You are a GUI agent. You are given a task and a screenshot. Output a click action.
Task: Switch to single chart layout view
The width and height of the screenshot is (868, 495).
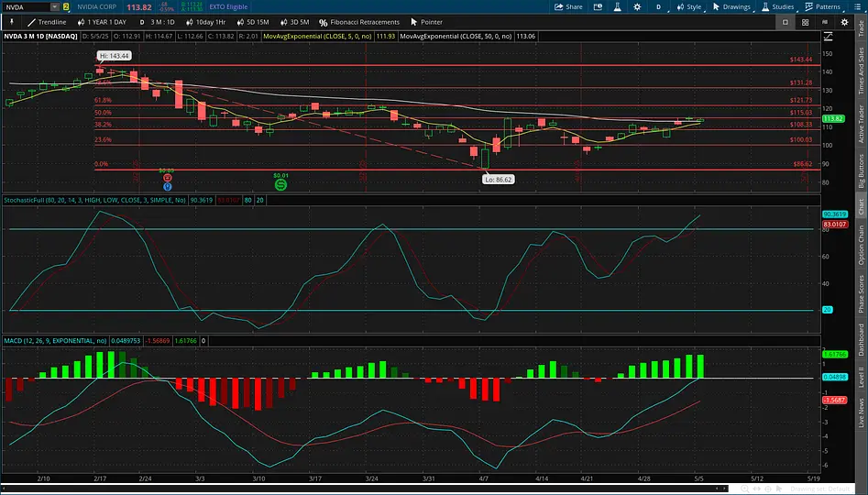tap(785, 21)
